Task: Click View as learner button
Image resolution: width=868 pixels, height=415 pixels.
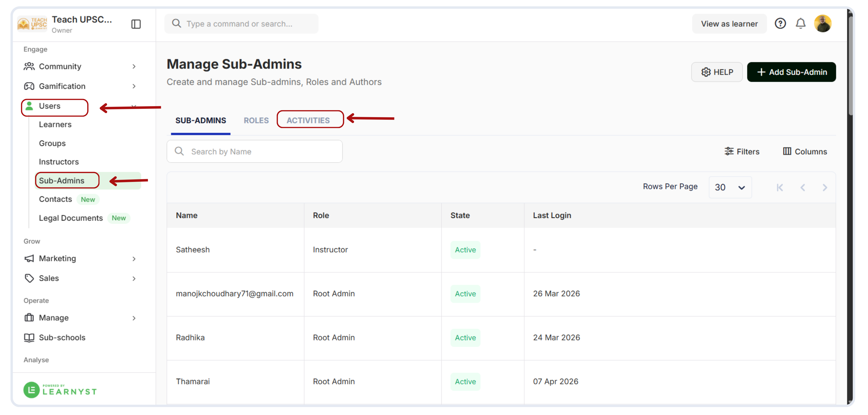Action: point(729,24)
